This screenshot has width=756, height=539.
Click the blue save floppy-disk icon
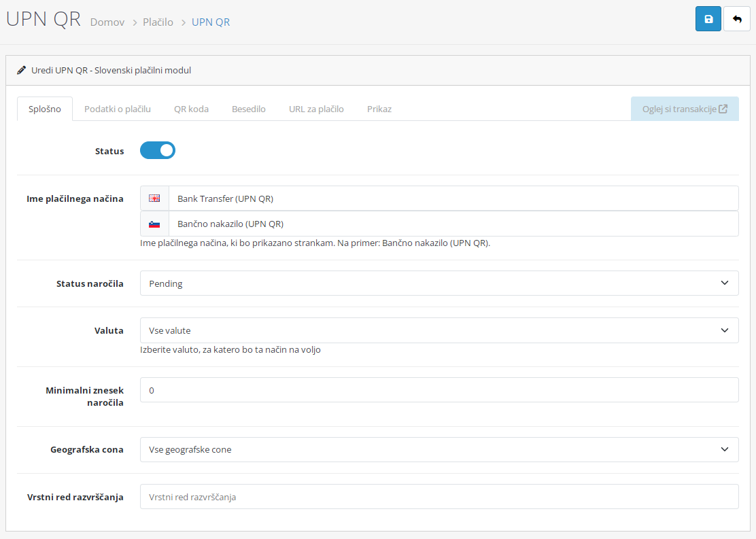click(x=708, y=19)
